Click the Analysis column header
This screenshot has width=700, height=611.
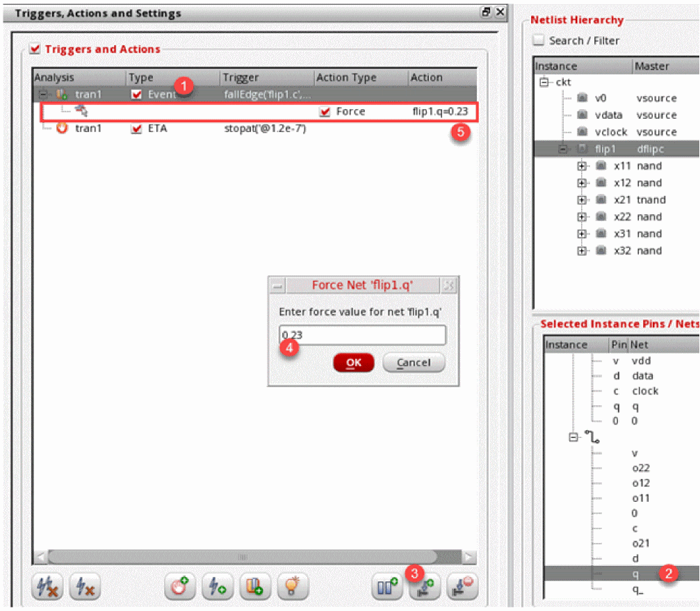tap(79, 77)
